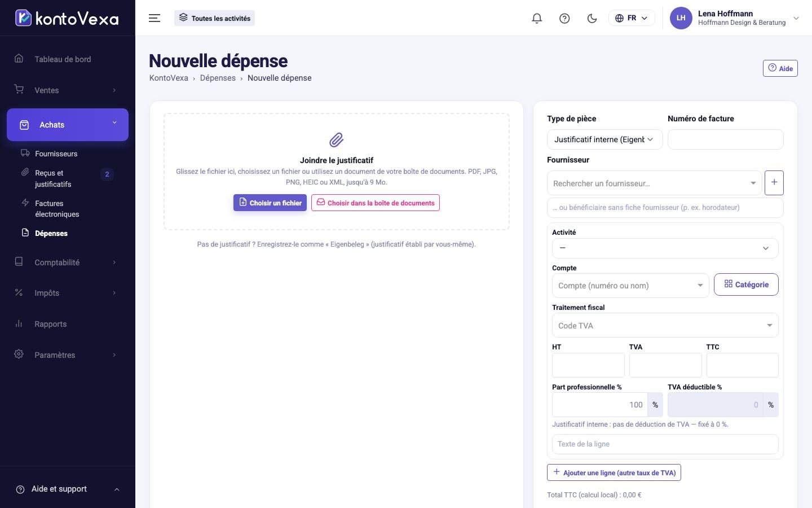Expand the Comptabilité menu
The width and height of the screenshot is (812, 508).
tap(68, 262)
